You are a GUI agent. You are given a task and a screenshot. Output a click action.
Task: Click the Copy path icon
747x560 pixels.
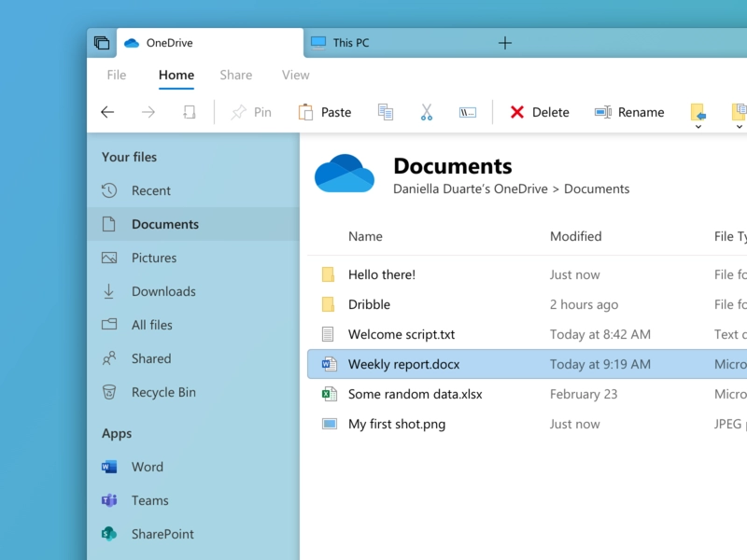(x=468, y=112)
